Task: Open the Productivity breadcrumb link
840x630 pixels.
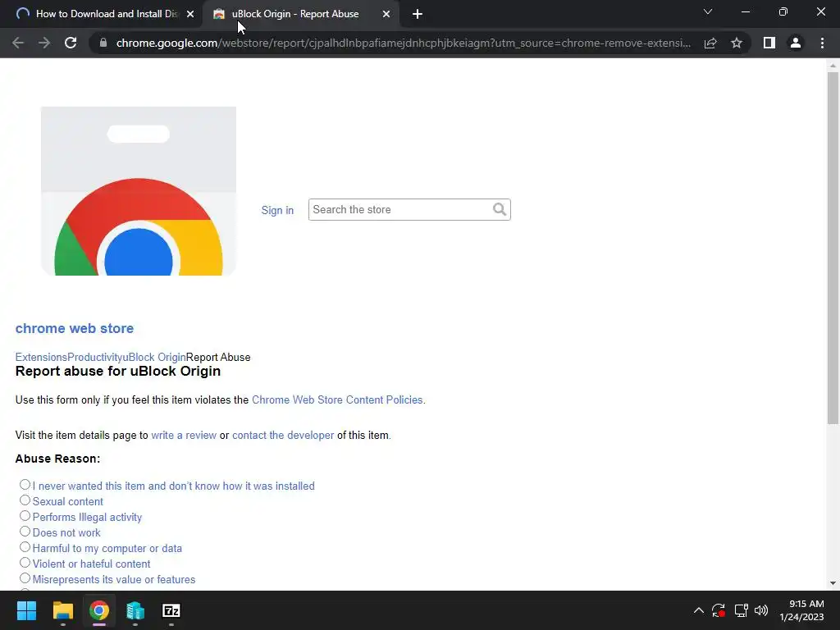Action: point(95,358)
